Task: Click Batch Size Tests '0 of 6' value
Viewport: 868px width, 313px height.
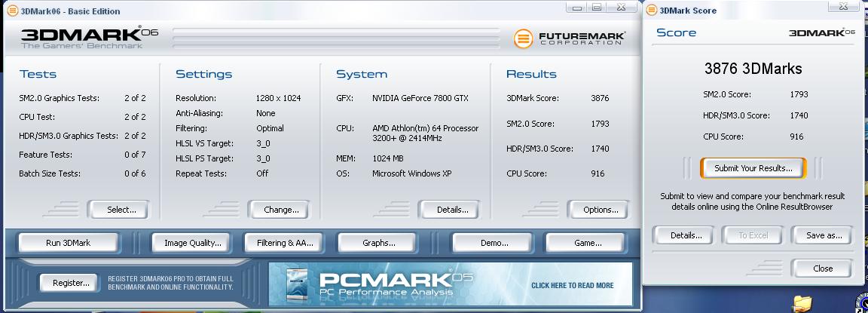Action: point(135,173)
